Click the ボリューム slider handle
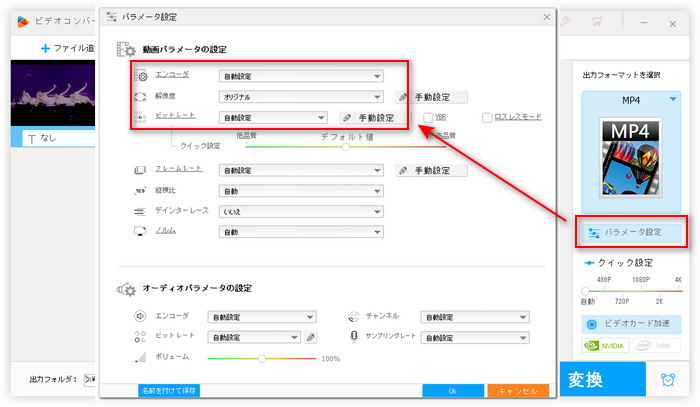This screenshot has height=407, width=700. click(262, 358)
